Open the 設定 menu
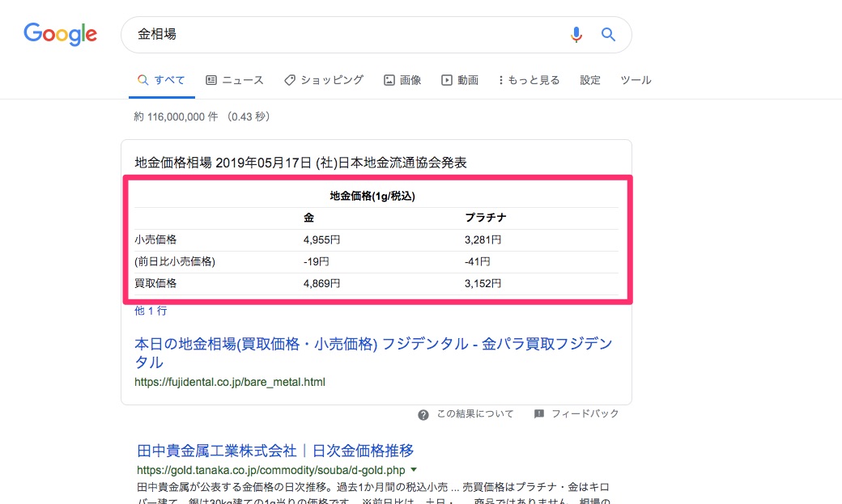 tap(589, 79)
